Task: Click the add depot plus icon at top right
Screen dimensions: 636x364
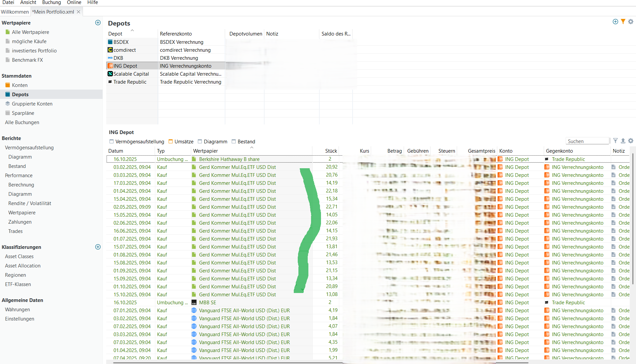Action: (615, 22)
